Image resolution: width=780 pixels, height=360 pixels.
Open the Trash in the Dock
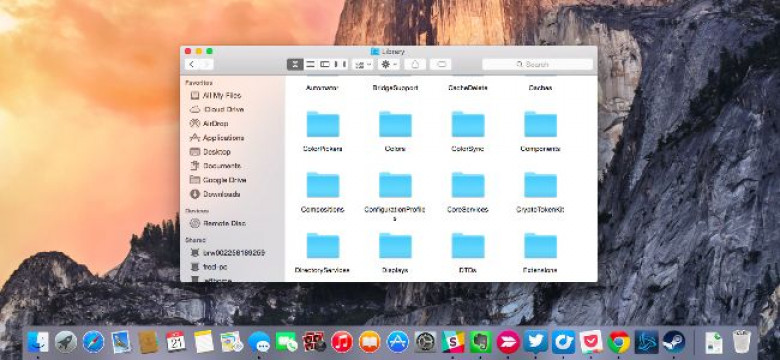pyautogui.click(x=741, y=342)
